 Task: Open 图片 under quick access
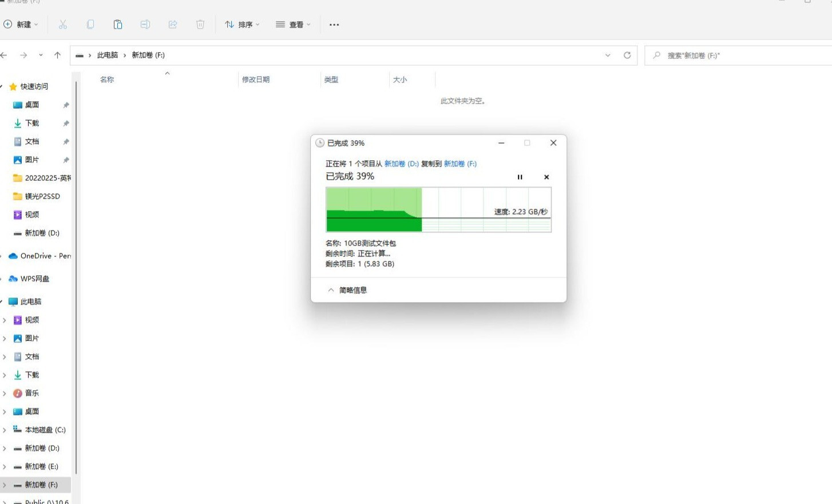32,160
